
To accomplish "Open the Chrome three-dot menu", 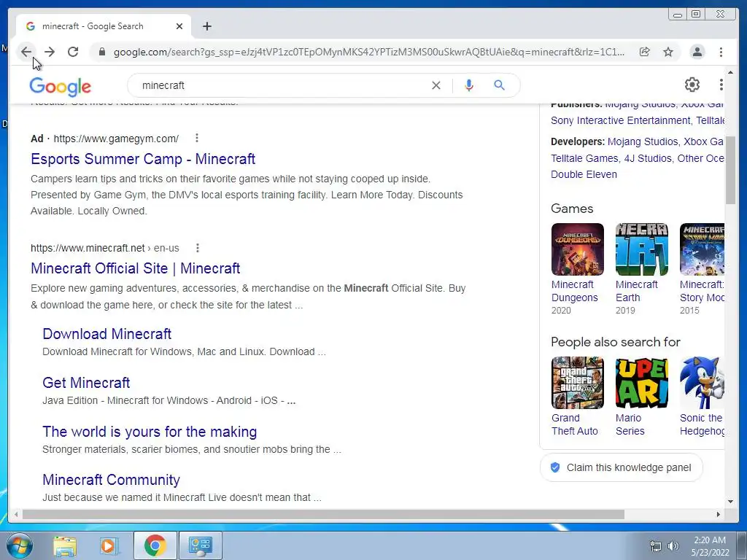I will (x=721, y=52).
